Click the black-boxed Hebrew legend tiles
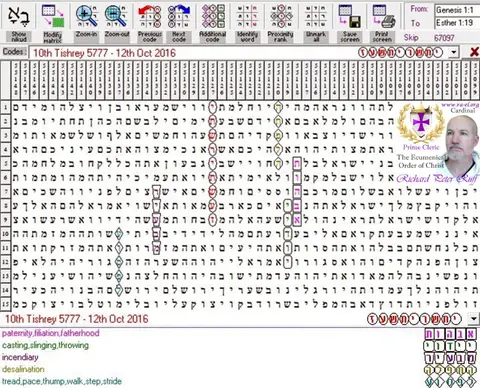The height and width of the screenshot is (388, 480). point(450,358)
